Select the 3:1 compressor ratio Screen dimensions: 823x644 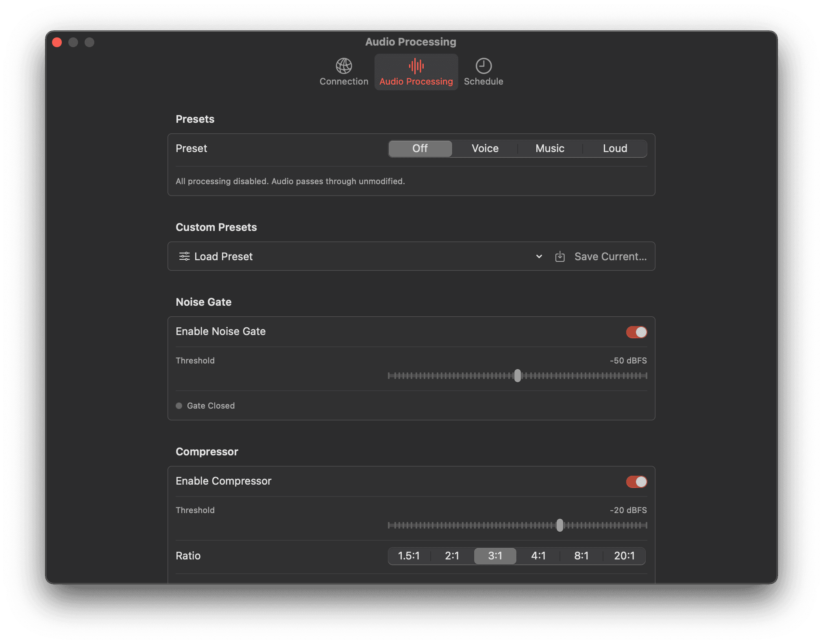click(x=495, y=556)
